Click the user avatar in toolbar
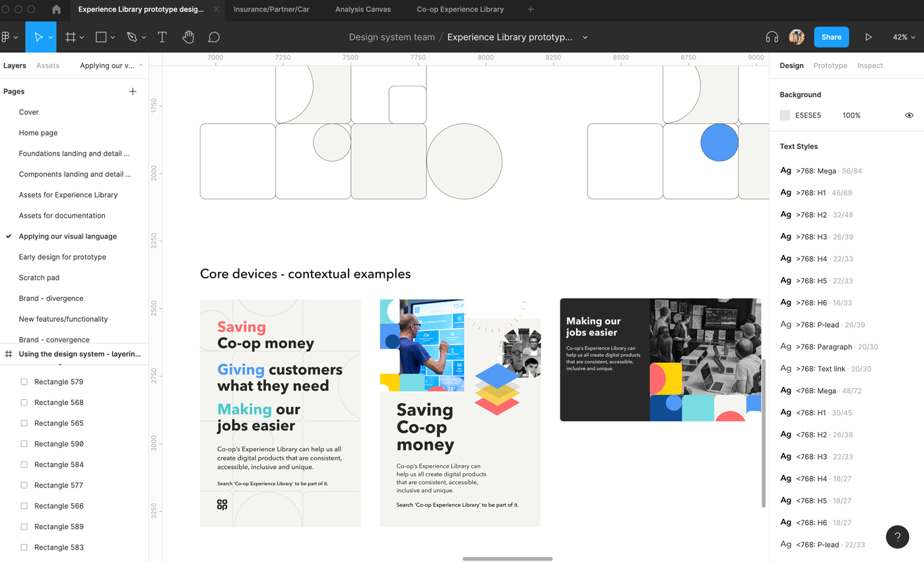 pos(797,37)
